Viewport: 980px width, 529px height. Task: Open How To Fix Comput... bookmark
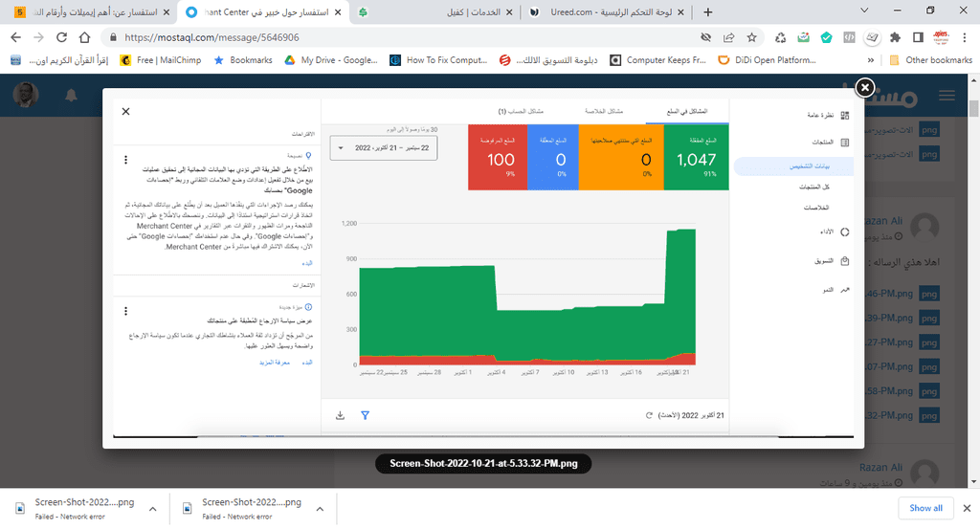(x=438, y=60)
